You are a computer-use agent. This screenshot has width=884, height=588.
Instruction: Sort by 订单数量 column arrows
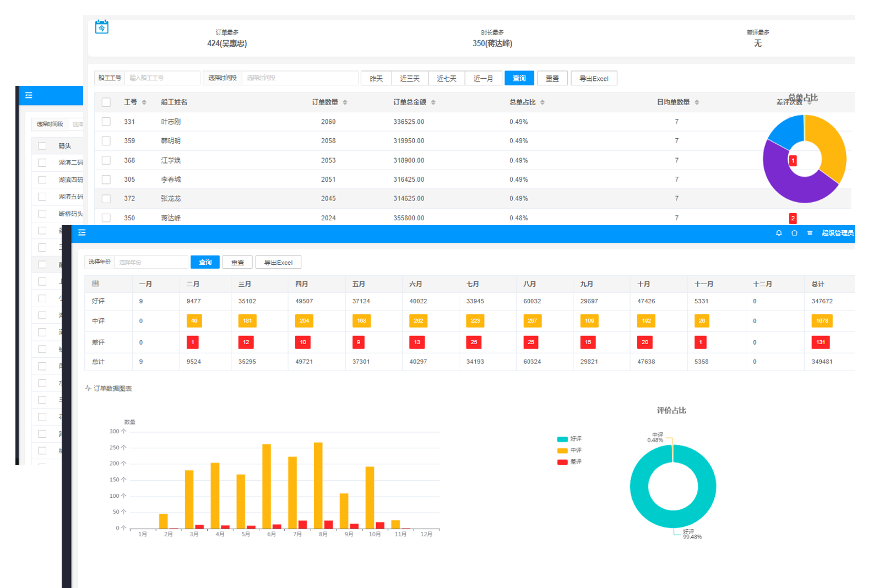(x=345, y=102)
